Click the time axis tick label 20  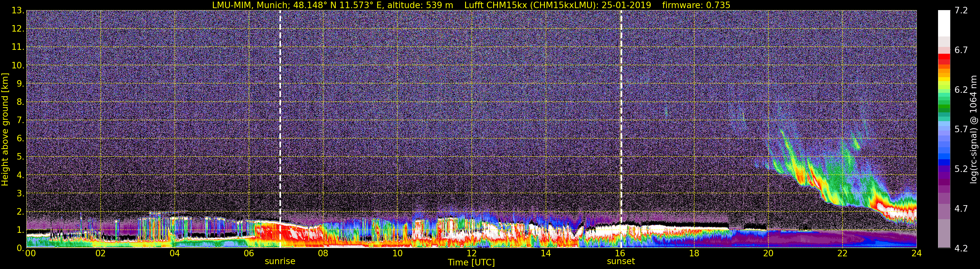(768, 253)
